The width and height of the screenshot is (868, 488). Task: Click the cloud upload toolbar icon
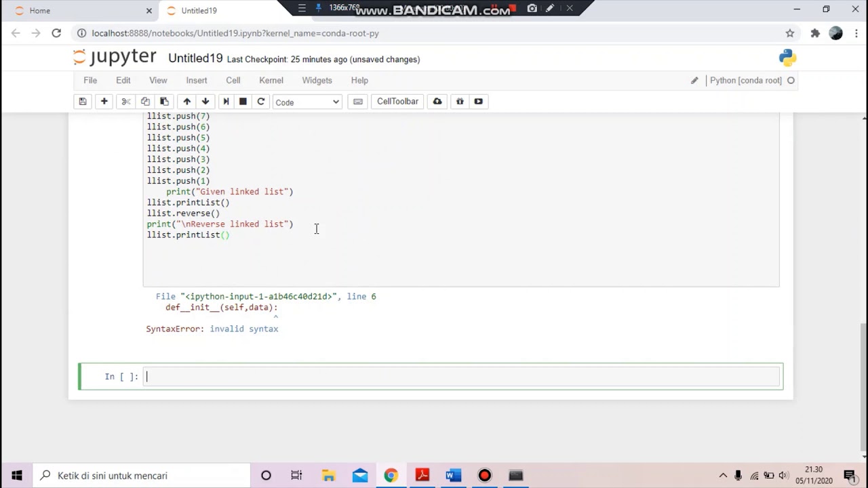tap(437, 102)
